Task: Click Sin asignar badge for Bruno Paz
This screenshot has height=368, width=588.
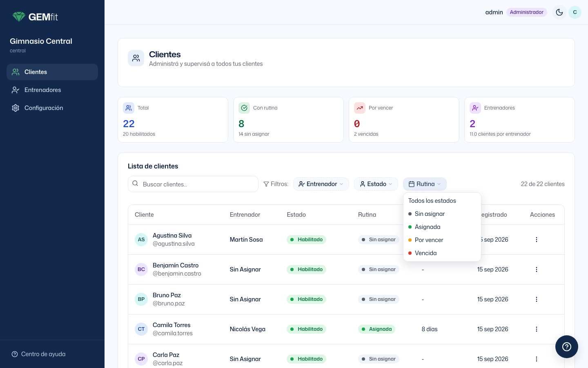Action: point(379,299)
